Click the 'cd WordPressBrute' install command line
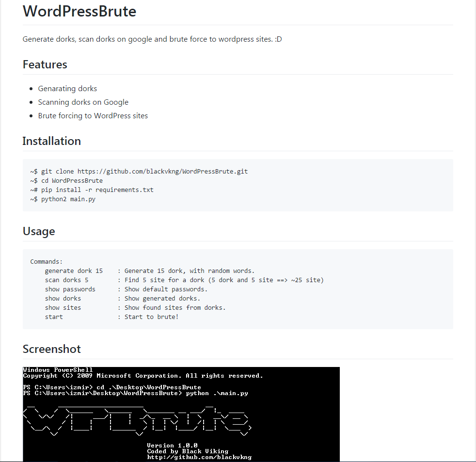 point(66,181)
